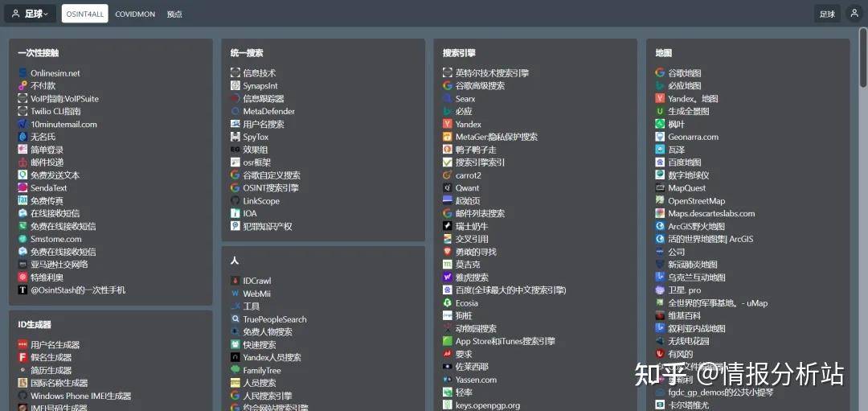Click the Qwant icon

click(448, 187)
